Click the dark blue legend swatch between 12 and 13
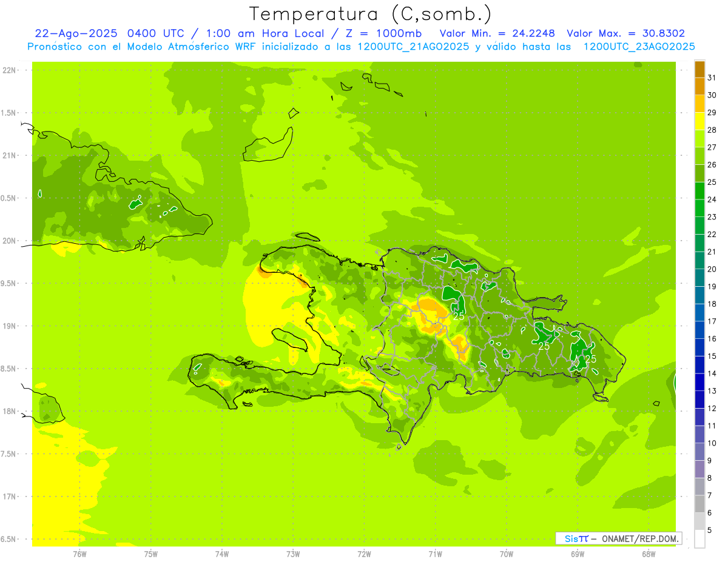 (x=699, y=400)
